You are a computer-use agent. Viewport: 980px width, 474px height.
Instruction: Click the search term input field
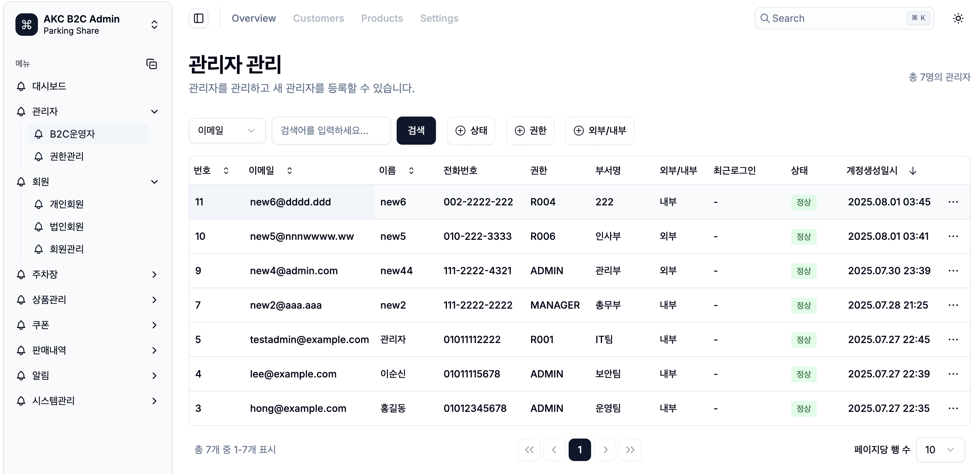click(x=331, y=131)
